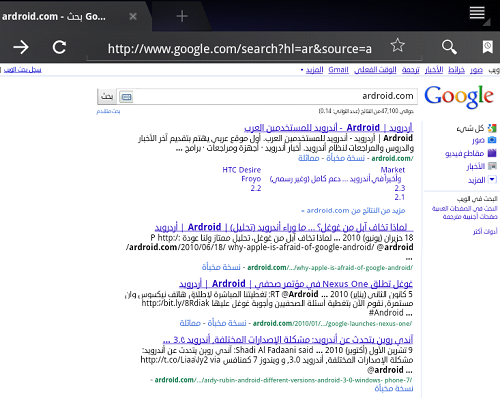Open cached copy of why-apple-is-afraid result
500x398 pixels.
point(221,267)
